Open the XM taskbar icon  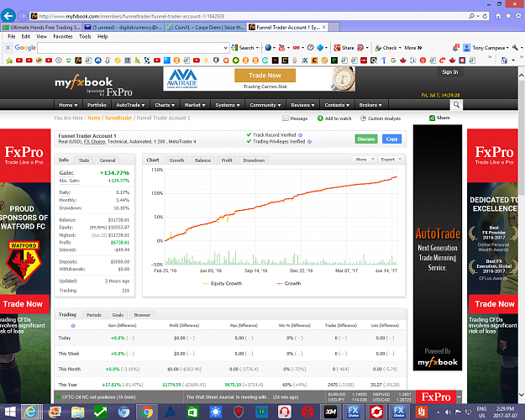click(330, 412)
